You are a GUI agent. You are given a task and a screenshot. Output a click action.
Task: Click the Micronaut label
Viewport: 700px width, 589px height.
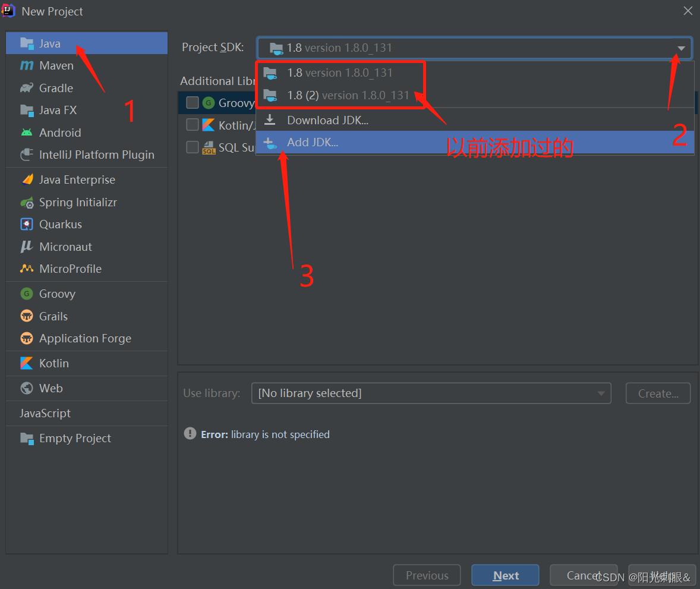pos(65,247)
